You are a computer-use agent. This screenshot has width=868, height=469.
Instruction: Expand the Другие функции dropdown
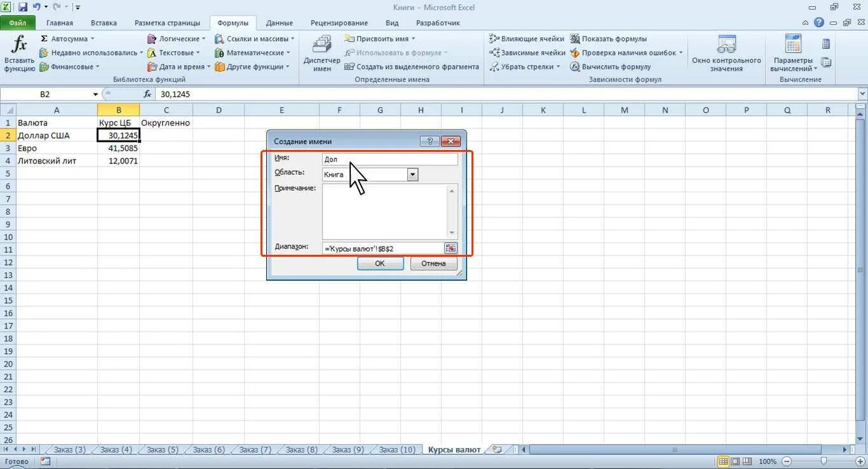click(x=288, y=67)
